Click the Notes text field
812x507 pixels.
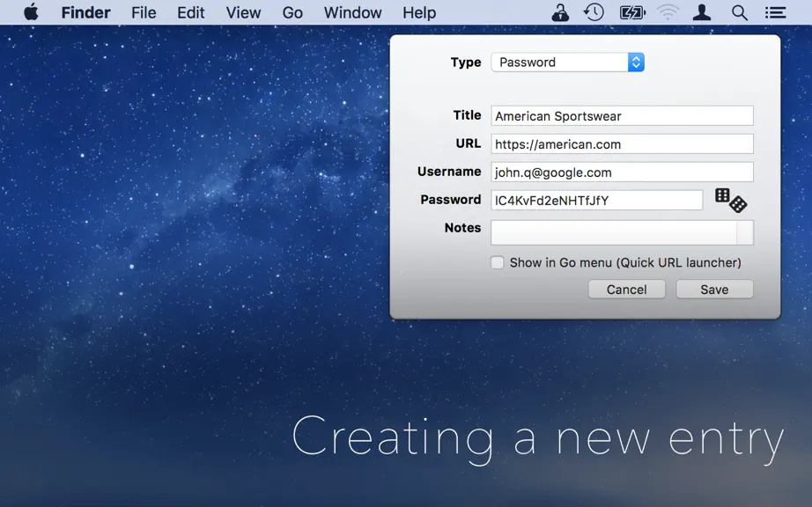(x=622, y=232)
